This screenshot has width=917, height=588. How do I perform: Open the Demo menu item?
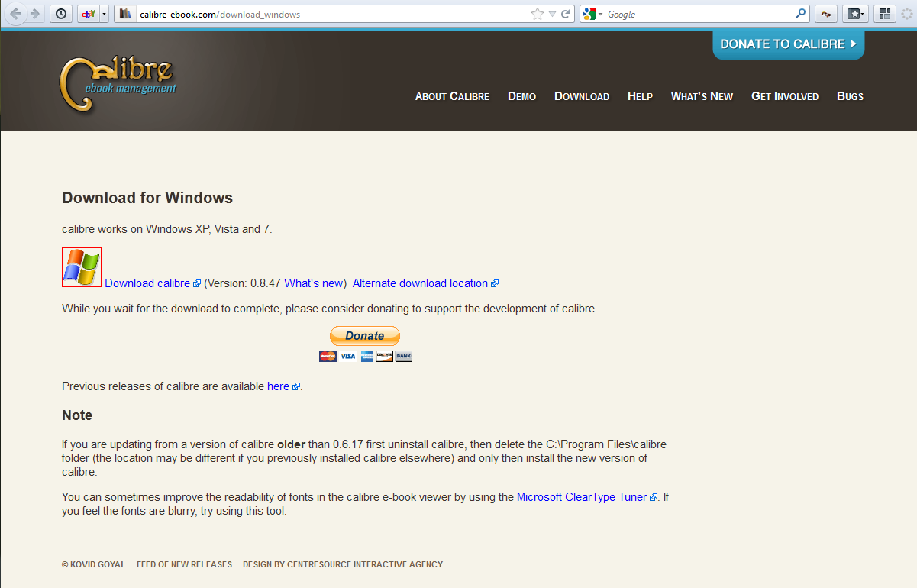(521, 96)
